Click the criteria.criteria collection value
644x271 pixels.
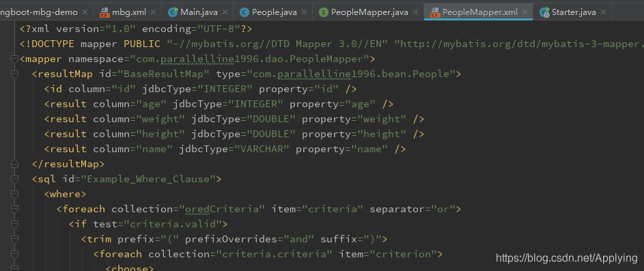[x=275, y=254]
